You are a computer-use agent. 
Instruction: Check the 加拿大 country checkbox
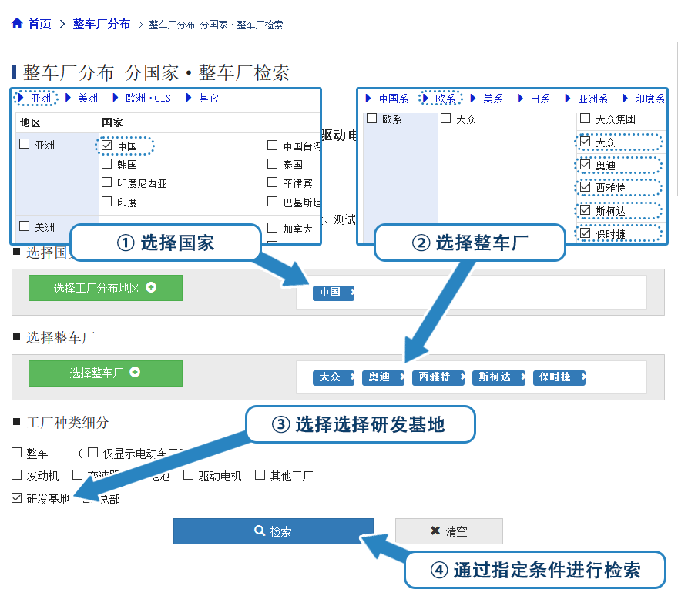pyautogui.click(x=273, y=227)
